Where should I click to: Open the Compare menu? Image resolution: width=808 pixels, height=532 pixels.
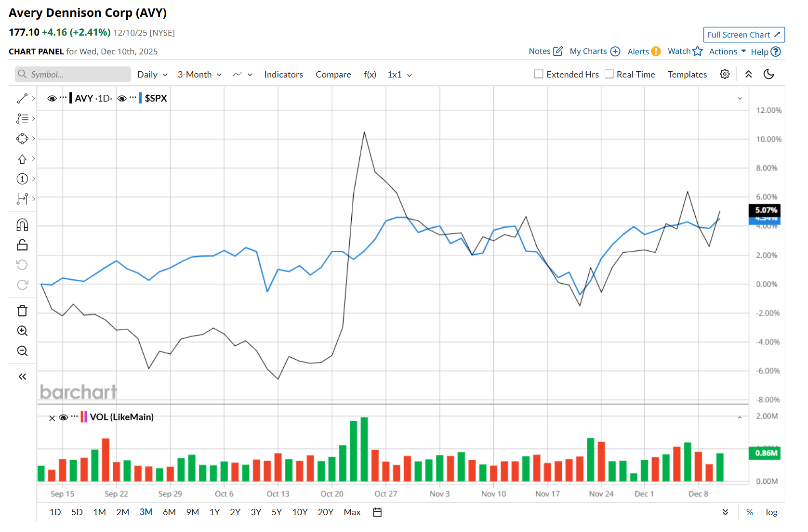tap(333, 75)
